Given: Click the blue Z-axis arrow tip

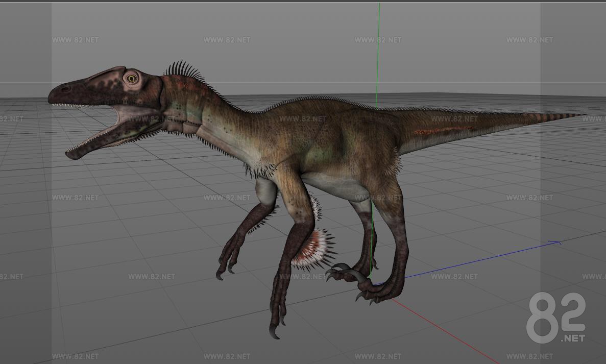Looking at the screenshot, I should pyautogui.click(x=555, y=242).
